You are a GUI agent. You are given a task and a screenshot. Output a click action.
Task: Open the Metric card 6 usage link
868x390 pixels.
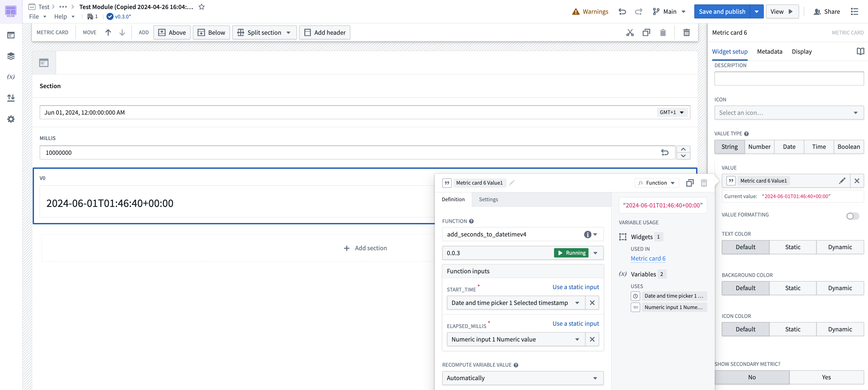pyautogui.click(x=648, y=258)
